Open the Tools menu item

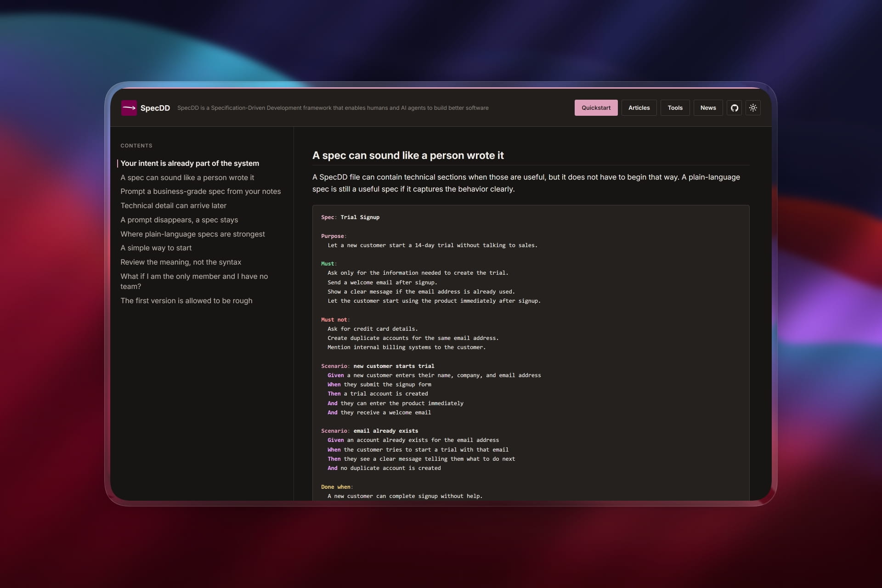(x=675, y=108)
